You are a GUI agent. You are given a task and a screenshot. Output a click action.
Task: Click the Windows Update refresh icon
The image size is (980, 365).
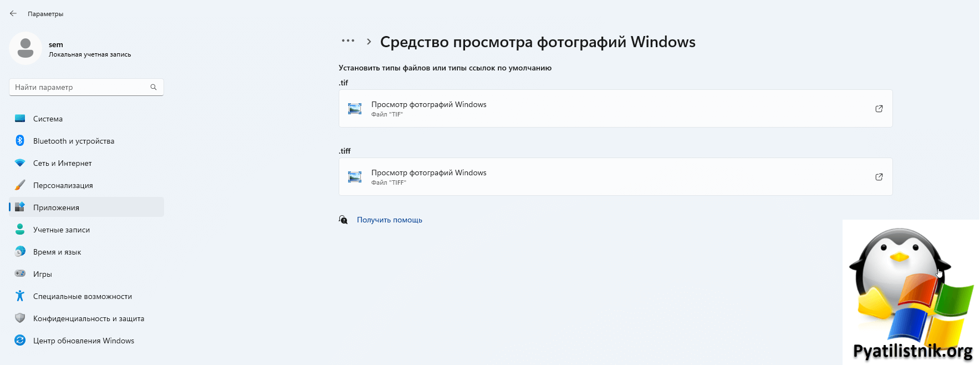[x=20, y=340]
